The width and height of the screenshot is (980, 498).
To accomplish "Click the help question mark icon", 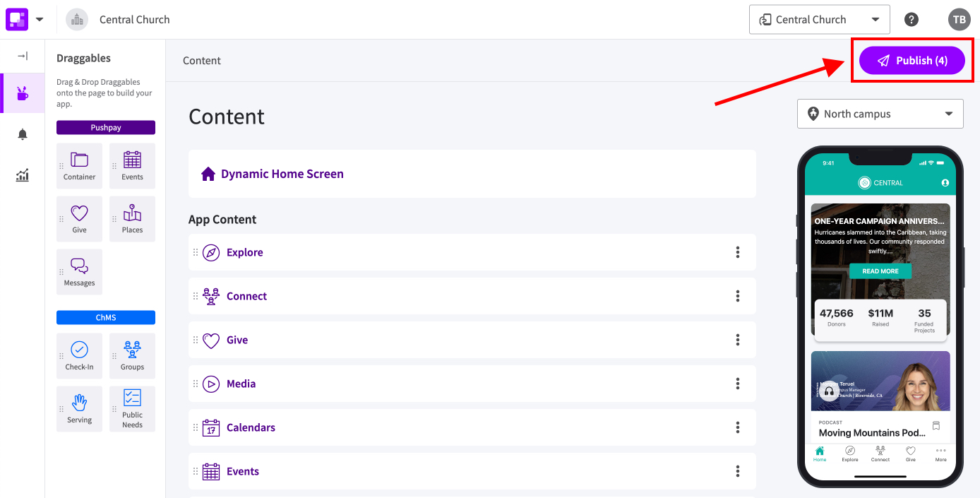I will click(x=912, y=19).
